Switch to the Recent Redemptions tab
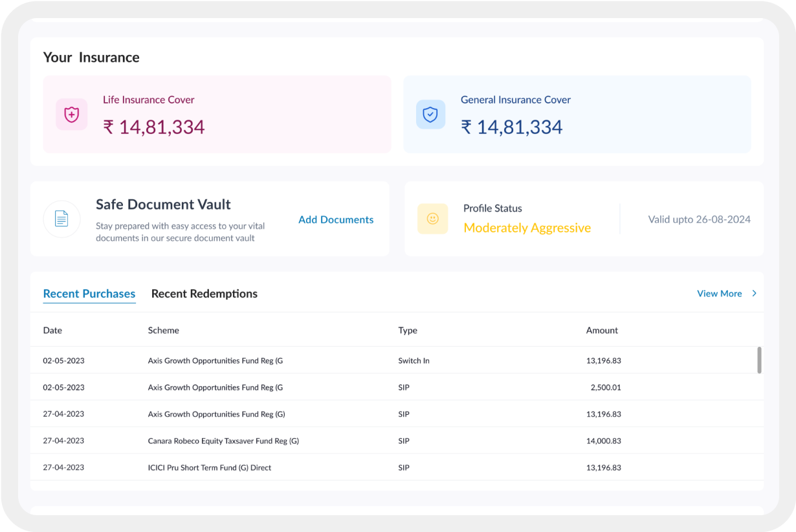796x532 pixels. [x=204, y=294]
